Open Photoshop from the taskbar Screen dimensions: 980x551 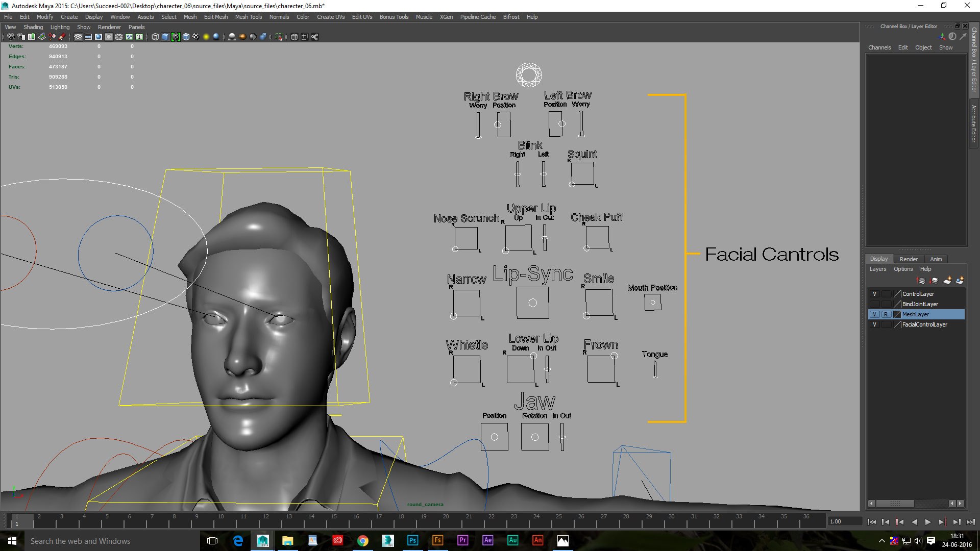[x=412, y=540]
